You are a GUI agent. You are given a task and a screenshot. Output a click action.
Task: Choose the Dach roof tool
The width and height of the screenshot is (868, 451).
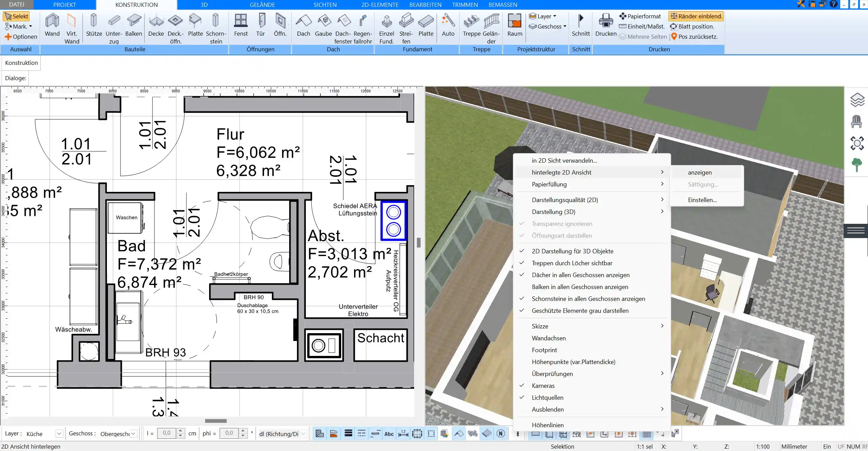303,25
